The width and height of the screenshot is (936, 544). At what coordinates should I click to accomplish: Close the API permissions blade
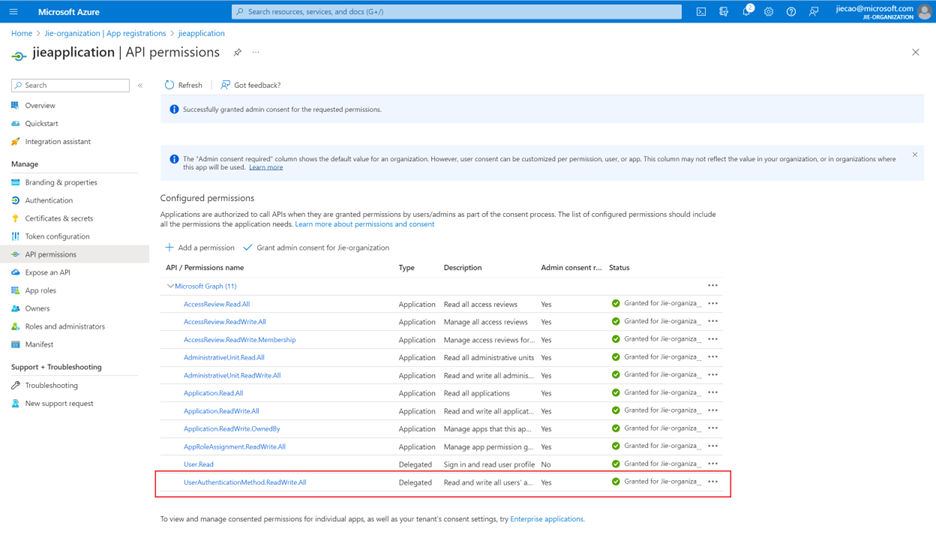(916, 53)
